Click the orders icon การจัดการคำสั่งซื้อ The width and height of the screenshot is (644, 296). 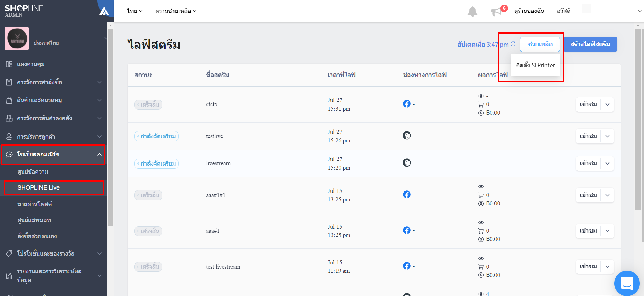tap(9, 82)
